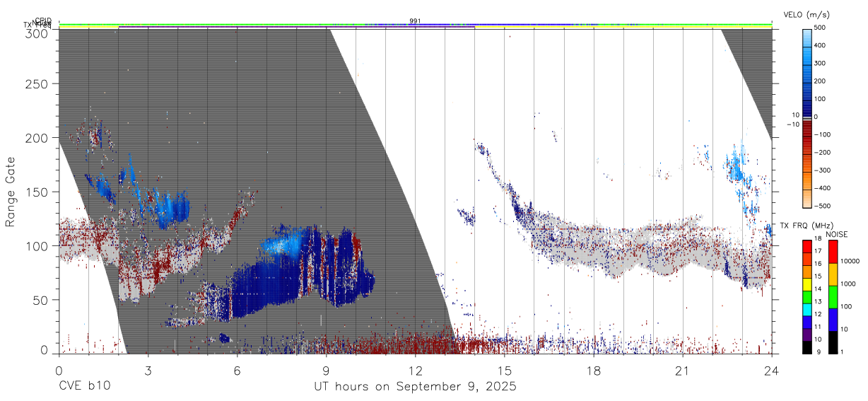Click the x-axis tick label "12"
868x401 pixels.
[x=415, y=371]
